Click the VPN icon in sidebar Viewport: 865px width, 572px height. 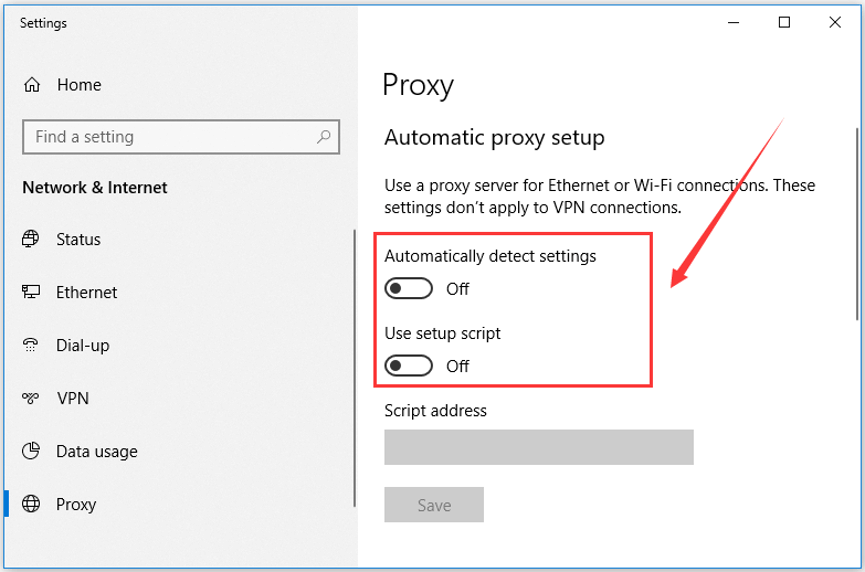[x=30, y=398]
